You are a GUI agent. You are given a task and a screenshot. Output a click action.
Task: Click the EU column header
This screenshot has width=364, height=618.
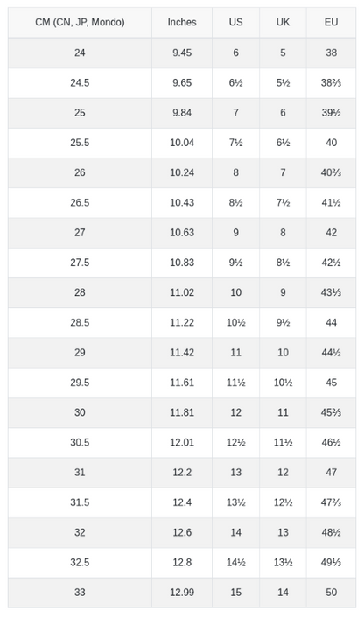coord(331,22)
